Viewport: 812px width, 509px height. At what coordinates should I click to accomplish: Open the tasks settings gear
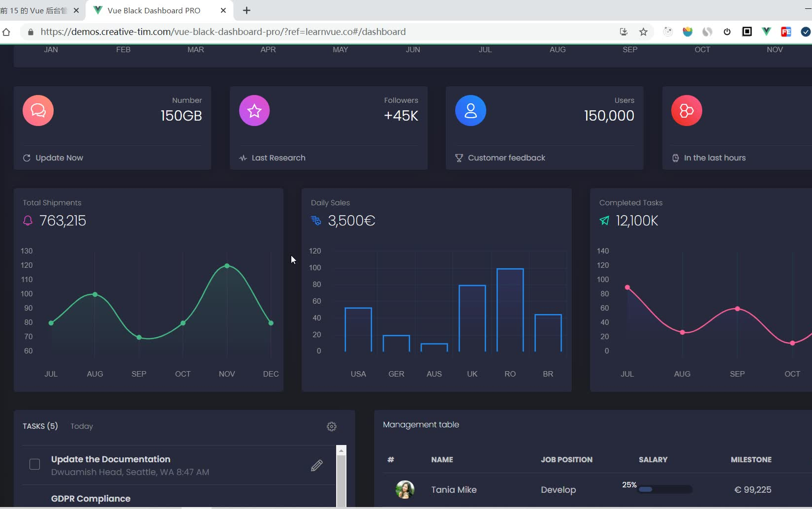point(332,426)
